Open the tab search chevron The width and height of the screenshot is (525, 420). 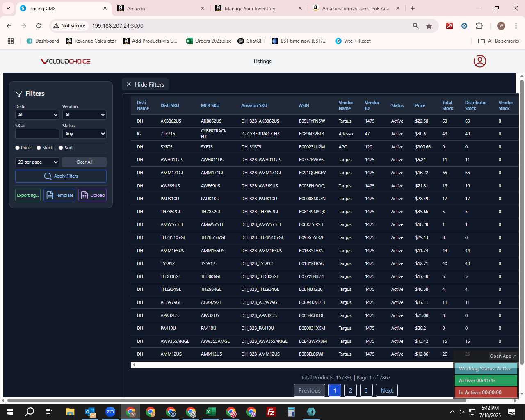coord(8,8)
